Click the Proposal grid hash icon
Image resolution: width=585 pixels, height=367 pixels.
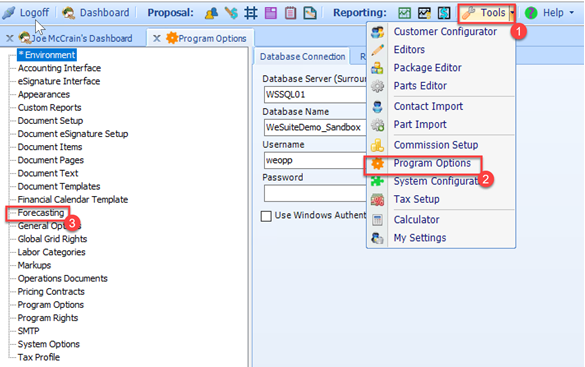tap(251, 13)
